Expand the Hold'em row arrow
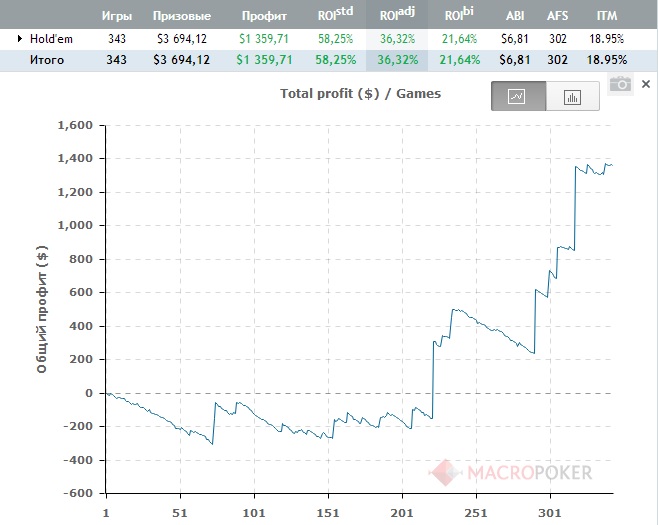 point(19,39)
